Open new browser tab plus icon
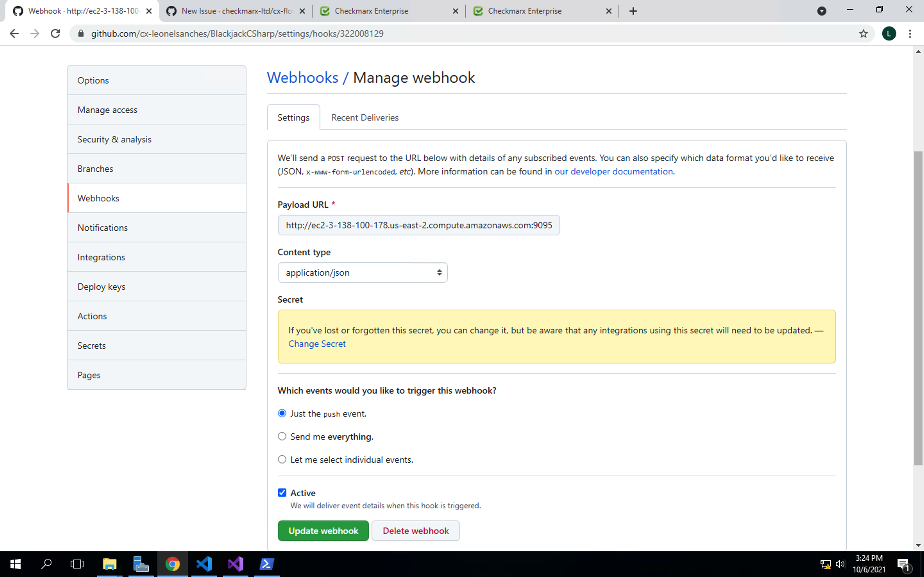Viewport: 924px width, 577px height. [x=633, y=11]
